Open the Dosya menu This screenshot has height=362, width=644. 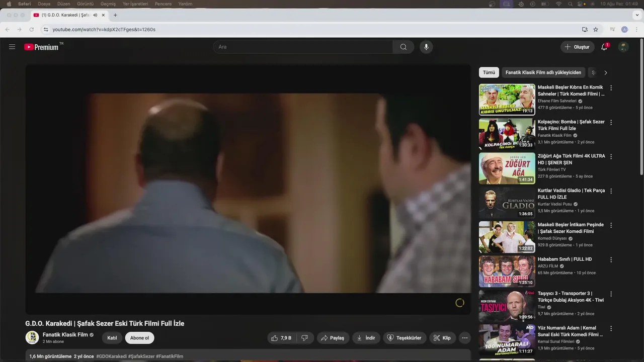pos(44,4)
